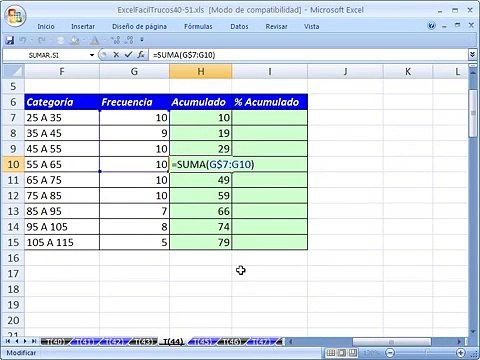Open the Fórmulas ribbon tab
The width and height of the screenshot is (480, 360).
tap(198, 26)
